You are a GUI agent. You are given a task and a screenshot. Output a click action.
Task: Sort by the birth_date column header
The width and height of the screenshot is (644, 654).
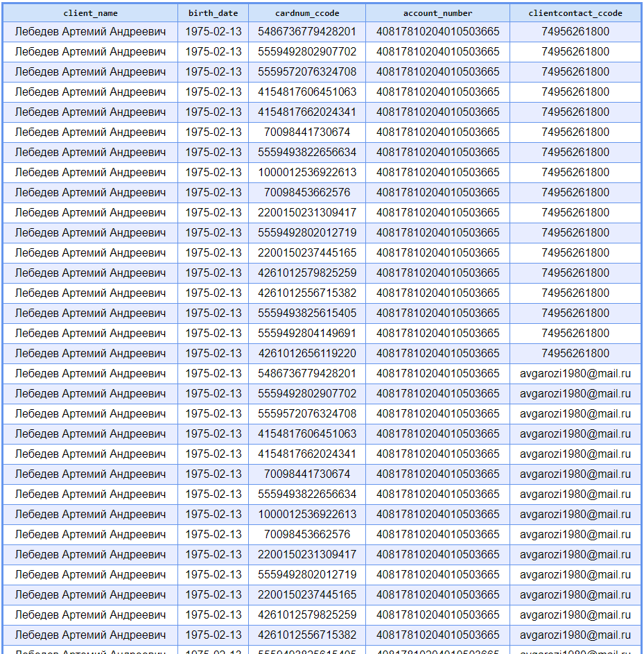213,13
